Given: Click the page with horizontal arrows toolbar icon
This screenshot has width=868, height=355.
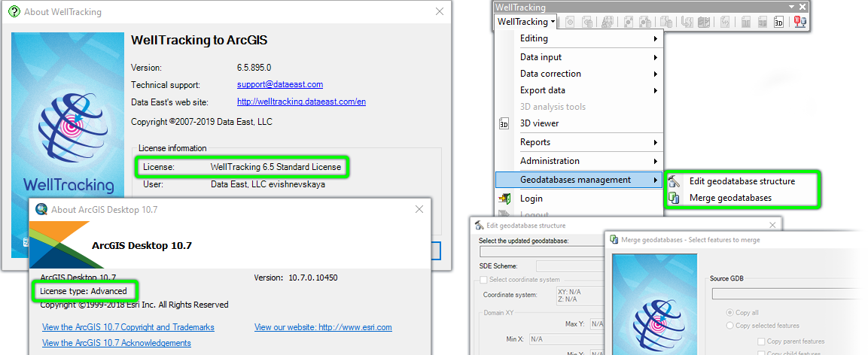Looking at the screenshot, I should click(725, 22).
